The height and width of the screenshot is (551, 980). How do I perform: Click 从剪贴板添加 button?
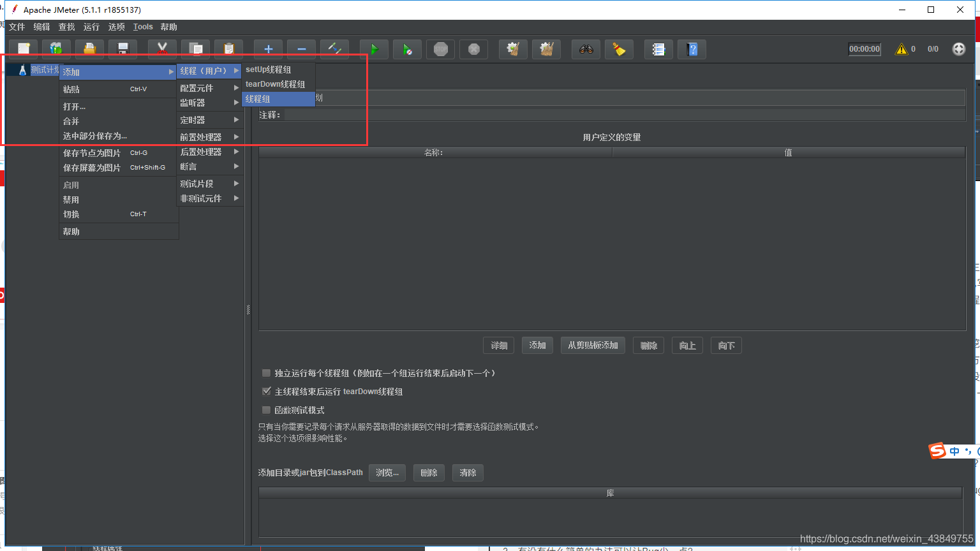[593, 345]
